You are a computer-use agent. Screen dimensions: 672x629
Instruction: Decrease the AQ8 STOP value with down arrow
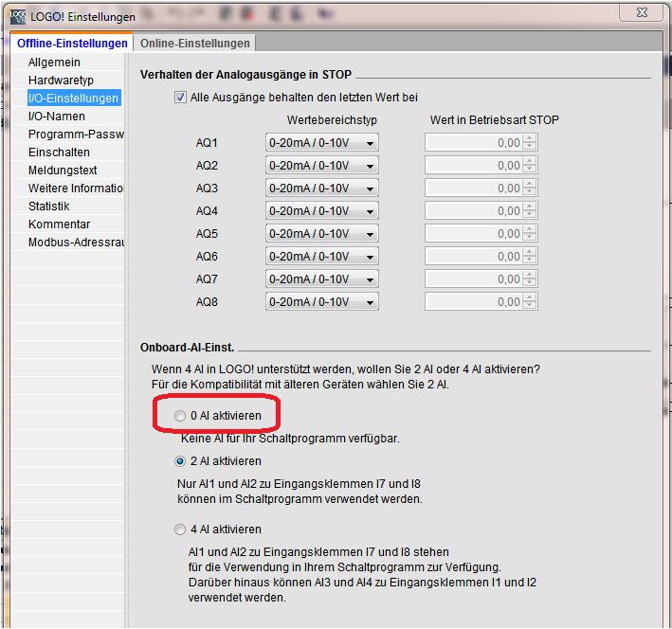(530, 306)
